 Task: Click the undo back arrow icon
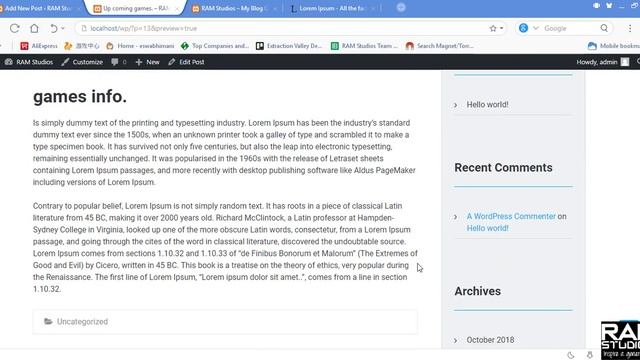tap(53, 28)
